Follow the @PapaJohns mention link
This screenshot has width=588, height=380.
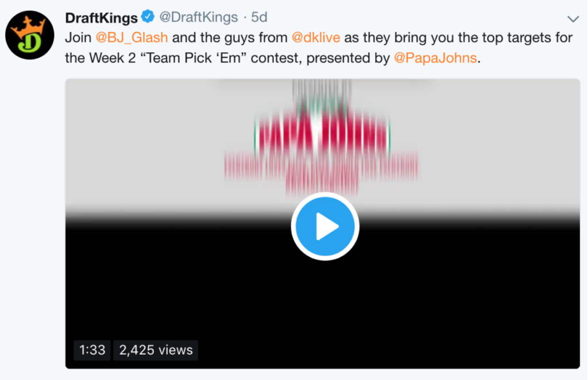435,58
